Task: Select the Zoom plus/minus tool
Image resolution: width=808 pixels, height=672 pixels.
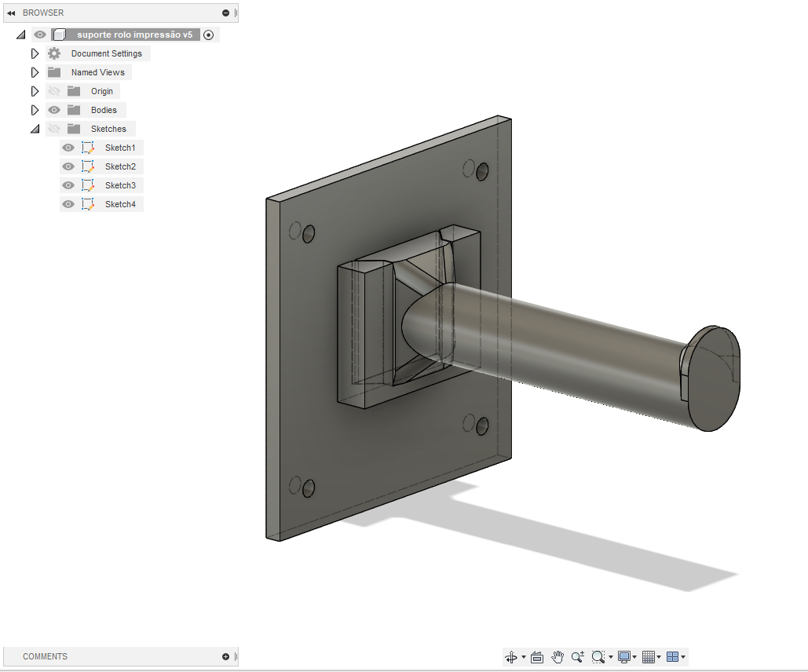Action: [578, 656]
